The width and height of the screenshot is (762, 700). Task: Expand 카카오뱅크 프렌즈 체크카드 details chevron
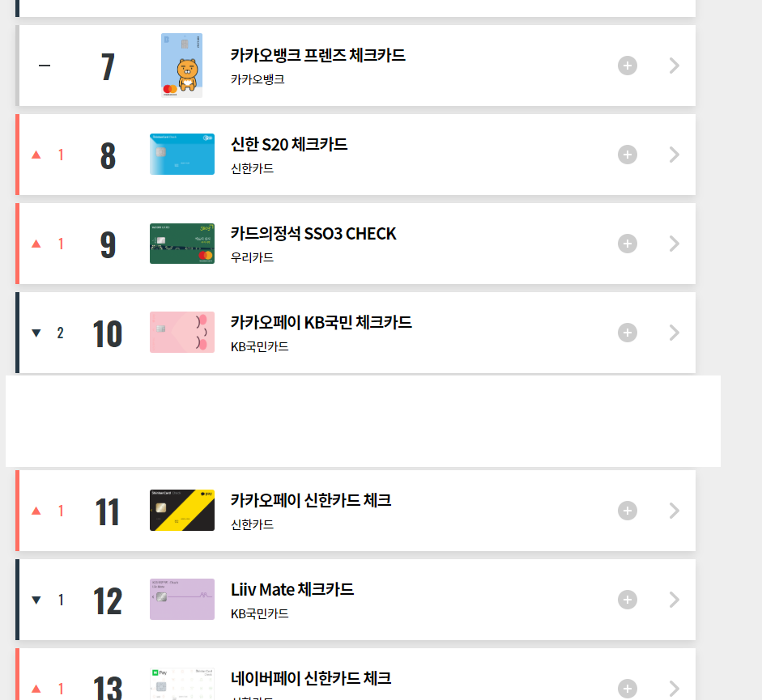tap(675, 66)
